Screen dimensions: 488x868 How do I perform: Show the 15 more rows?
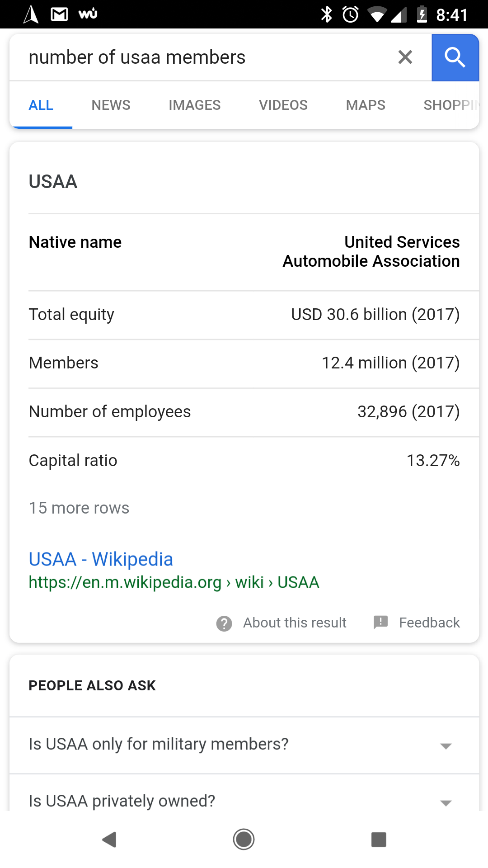click(x=79, y=508)
